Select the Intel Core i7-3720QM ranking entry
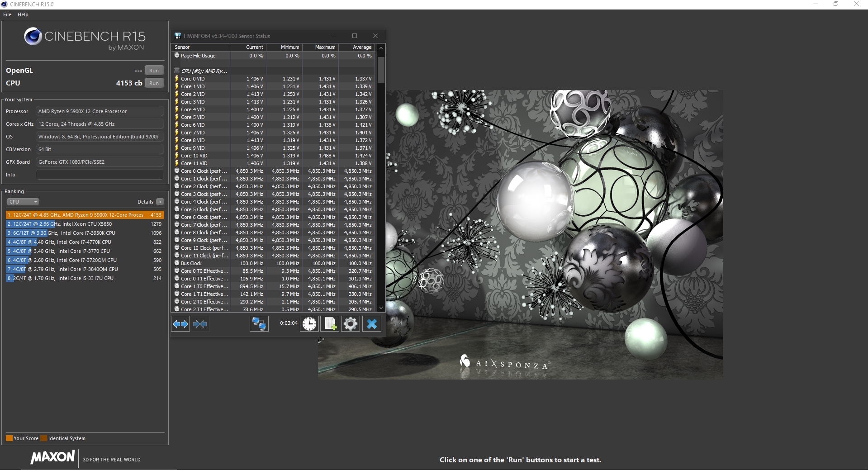 coord(85,260)
